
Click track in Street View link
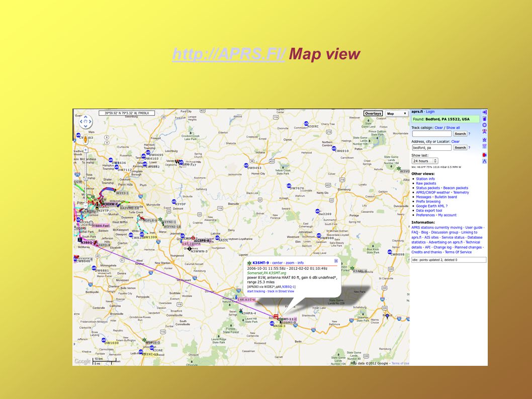(x=281, y=291)
